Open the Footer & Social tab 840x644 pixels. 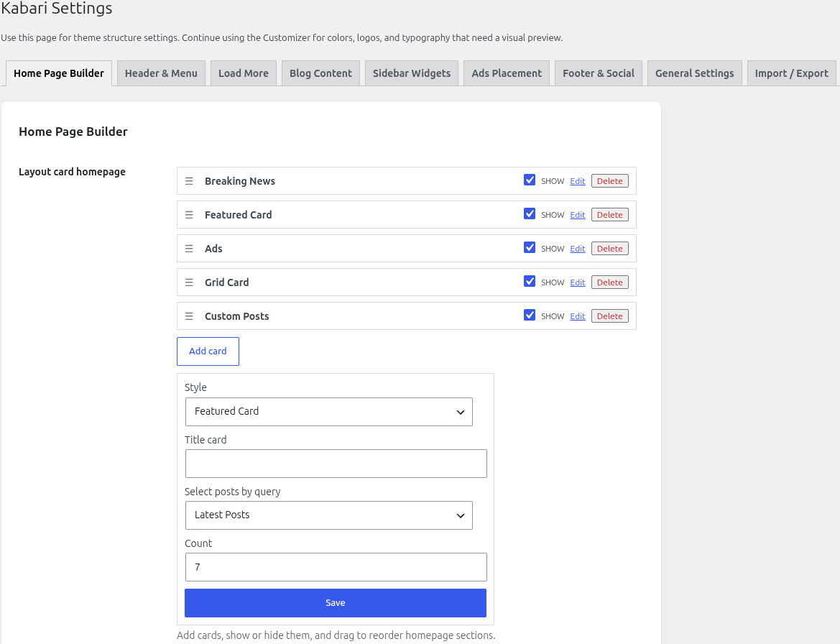tap(599, 73)
